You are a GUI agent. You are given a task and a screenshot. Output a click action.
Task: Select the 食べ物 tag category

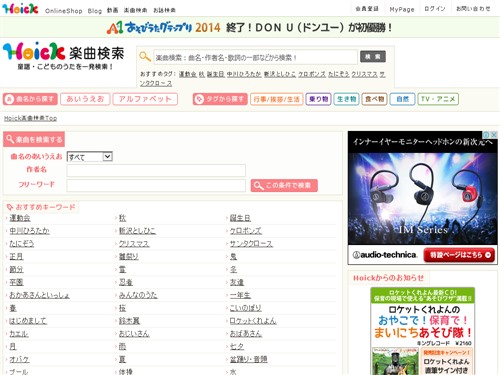tap(374, 99)
